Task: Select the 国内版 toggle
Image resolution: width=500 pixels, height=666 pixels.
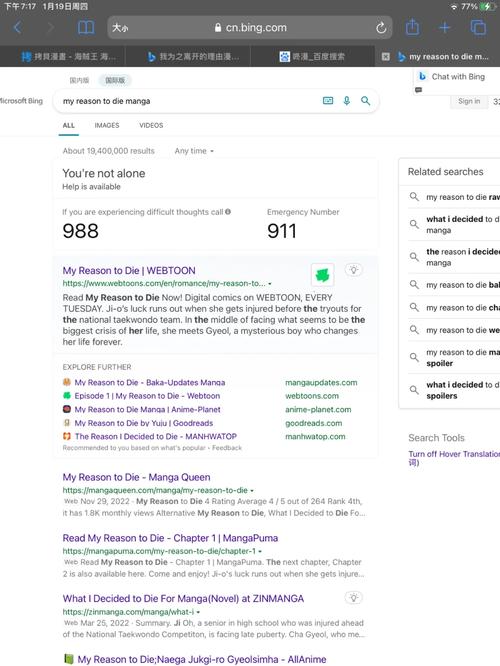Action: (79, 80)
